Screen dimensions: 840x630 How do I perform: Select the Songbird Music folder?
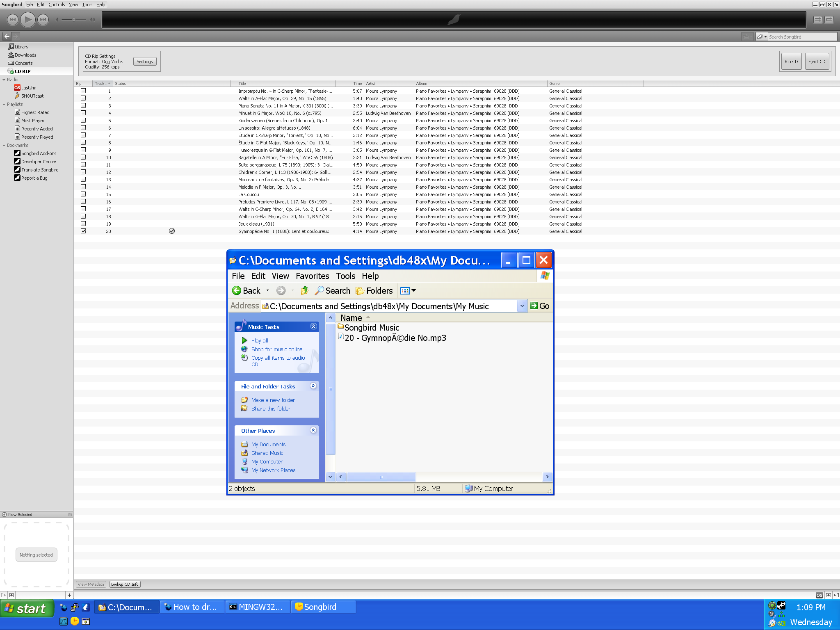click(368, 327)
